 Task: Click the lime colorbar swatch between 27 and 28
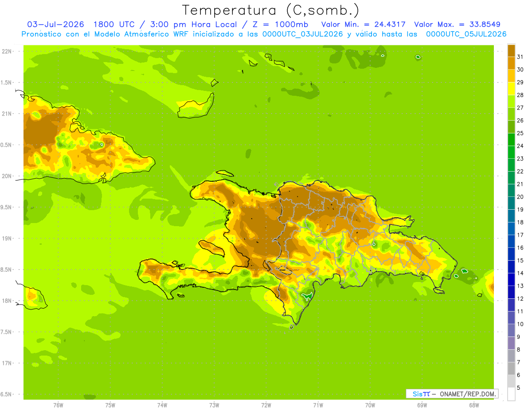tap(511, 101)
